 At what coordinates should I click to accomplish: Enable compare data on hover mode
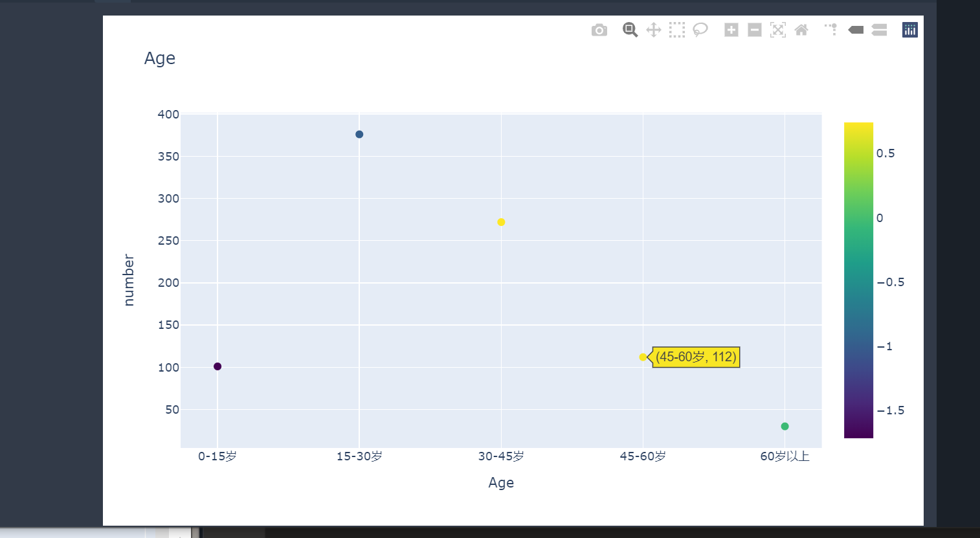(x=878, y=30)
